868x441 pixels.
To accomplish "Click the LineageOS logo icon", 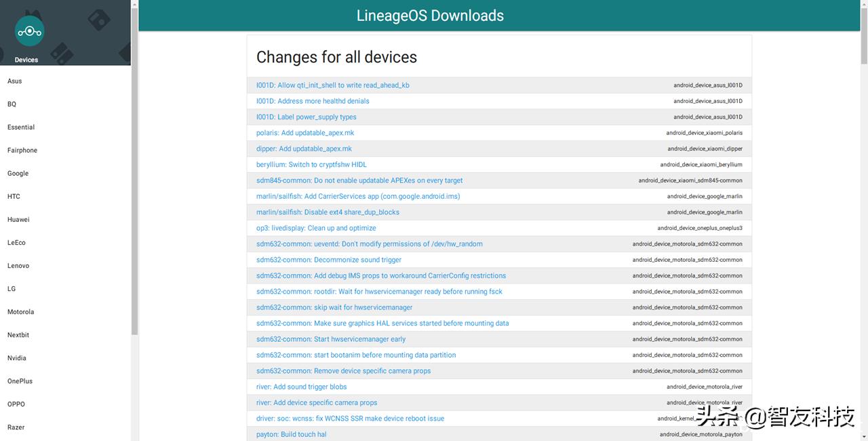I will 29,31.
